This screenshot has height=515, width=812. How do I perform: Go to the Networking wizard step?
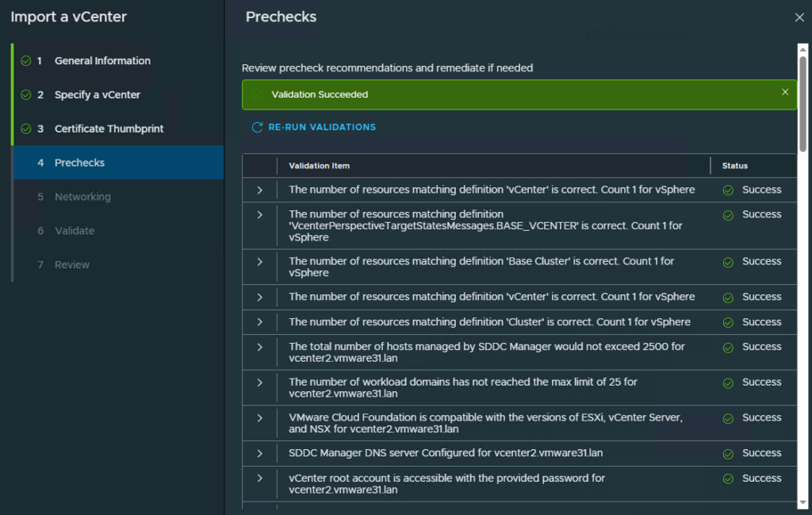click(82, 197)
